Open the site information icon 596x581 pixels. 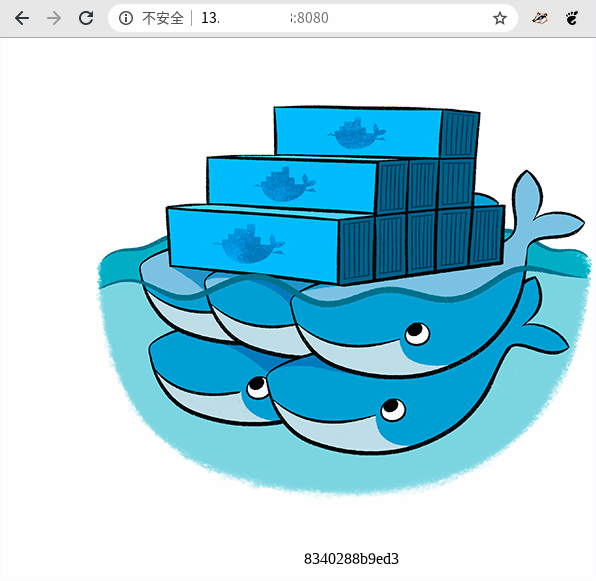click(126, 18)
